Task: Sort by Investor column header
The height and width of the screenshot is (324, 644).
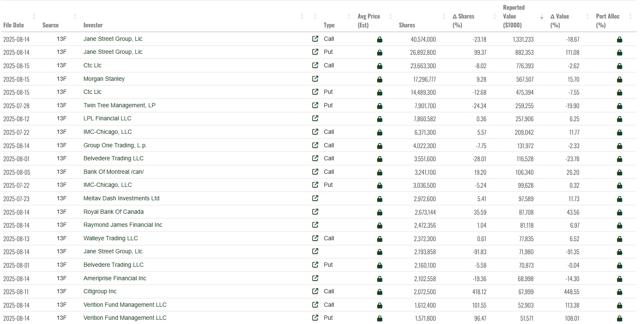Action: pos(93,25)
